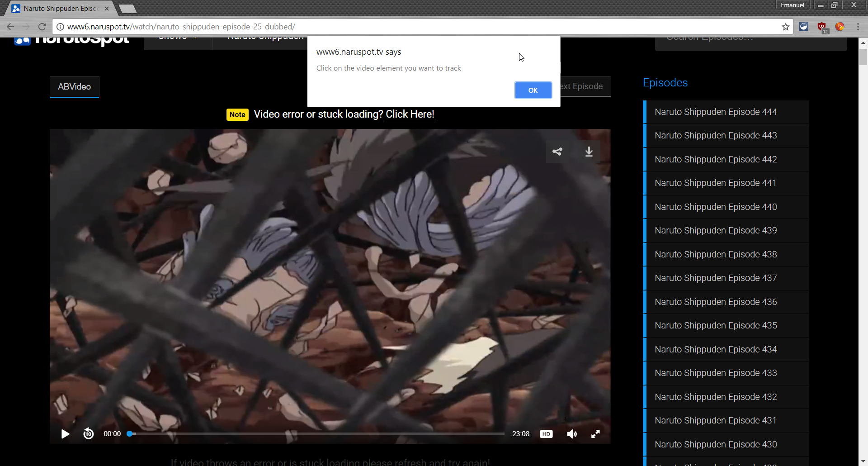The image size is (868, 466).
Task: Close the Naruto Shippuden tab
Action: pos(107,9)
